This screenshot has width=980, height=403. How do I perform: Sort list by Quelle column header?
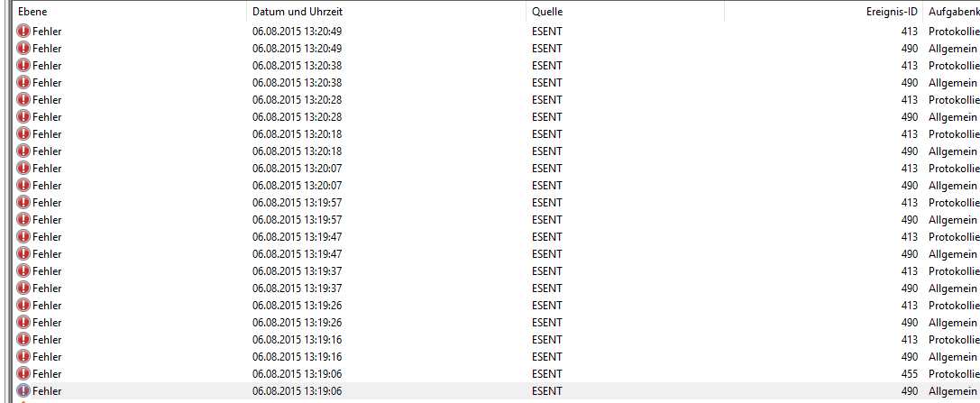625,11
